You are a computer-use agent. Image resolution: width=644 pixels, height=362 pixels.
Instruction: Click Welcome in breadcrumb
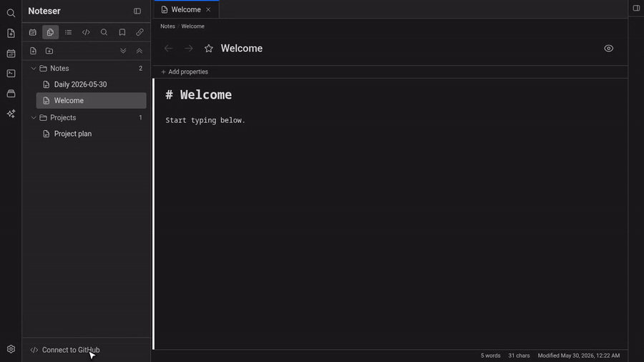coord(192,26)
